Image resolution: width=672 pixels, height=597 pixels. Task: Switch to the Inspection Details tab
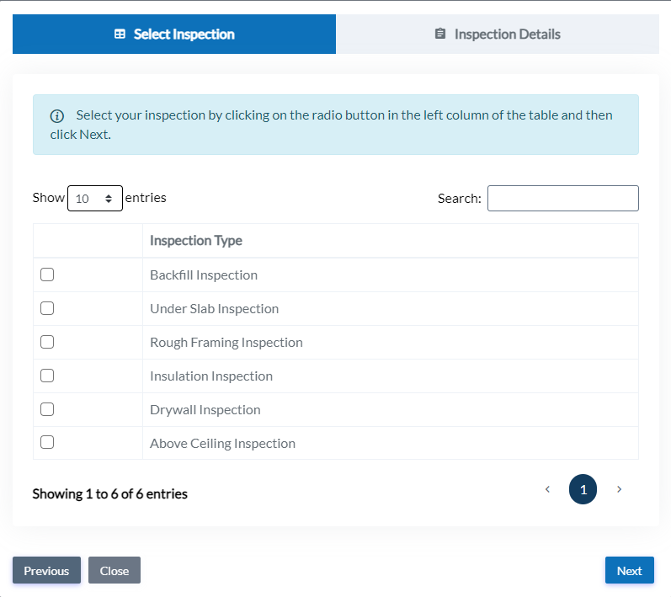point(497,34)
